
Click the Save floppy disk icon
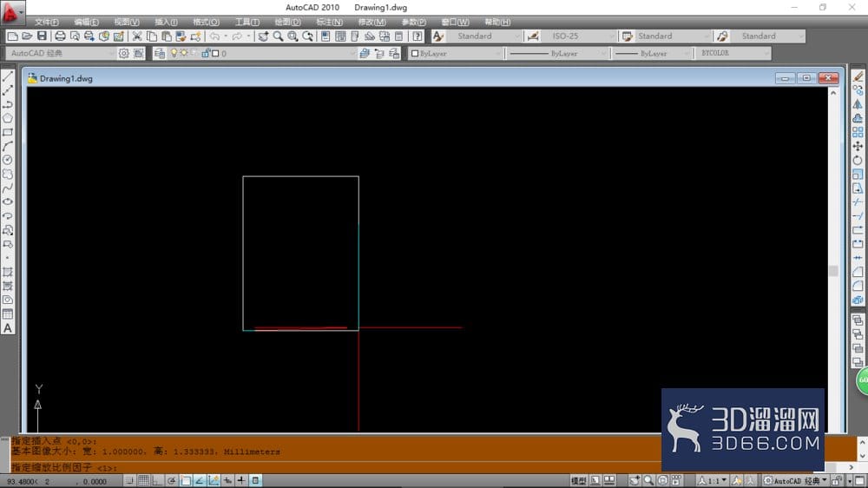pyautogui.click(x=42, y=36)
